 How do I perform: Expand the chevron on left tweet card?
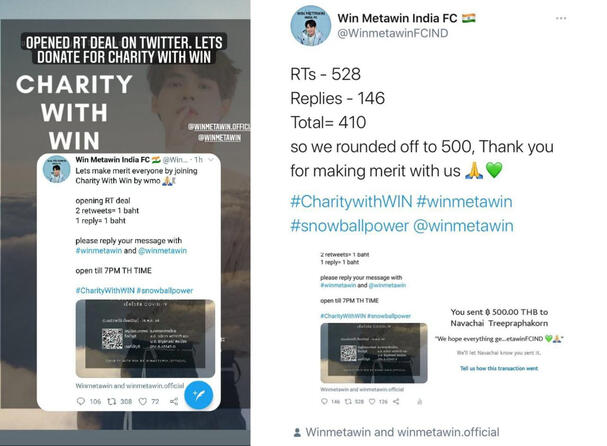point(211,160)
